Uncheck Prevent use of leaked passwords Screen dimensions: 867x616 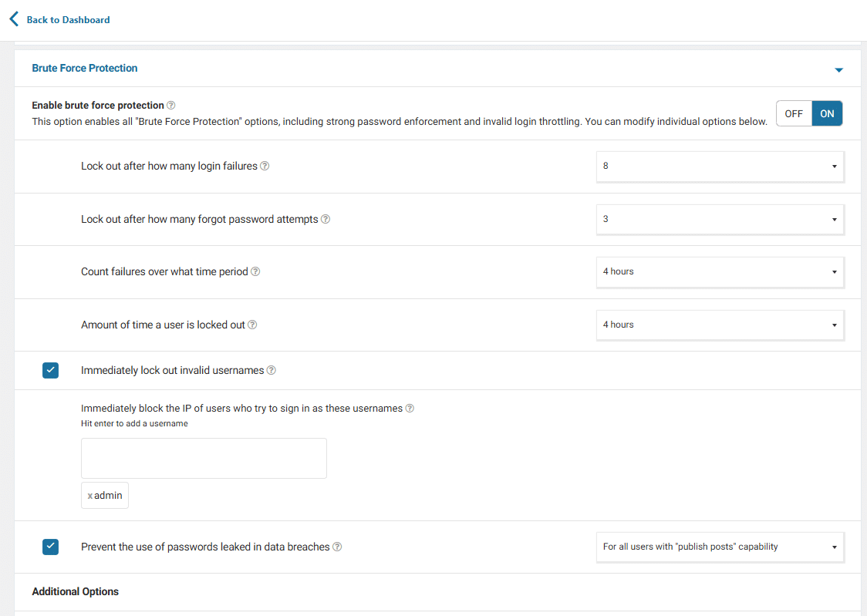click(x=50, y=547)
